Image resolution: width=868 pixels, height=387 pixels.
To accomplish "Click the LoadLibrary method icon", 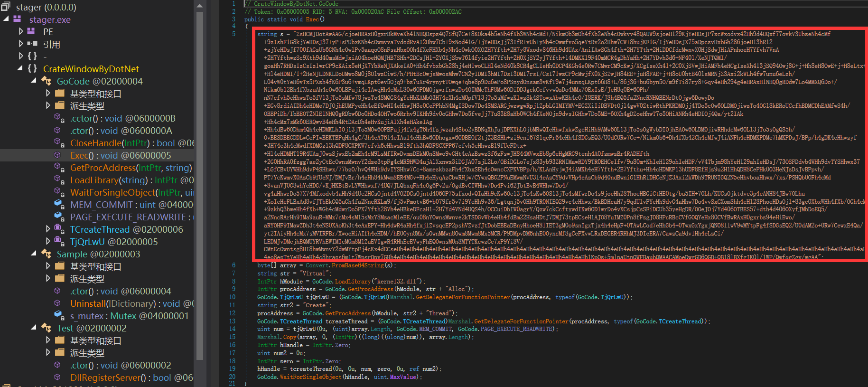I will coord(59,179).
